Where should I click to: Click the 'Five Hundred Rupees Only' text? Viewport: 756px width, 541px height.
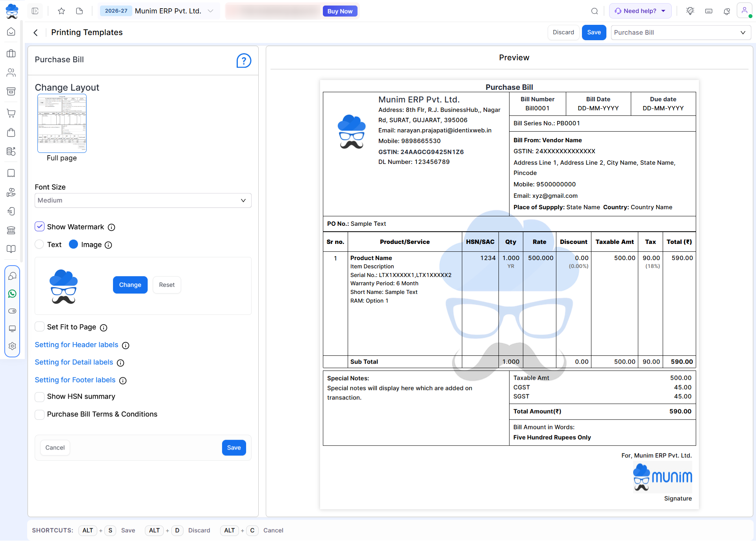[552, 437]
